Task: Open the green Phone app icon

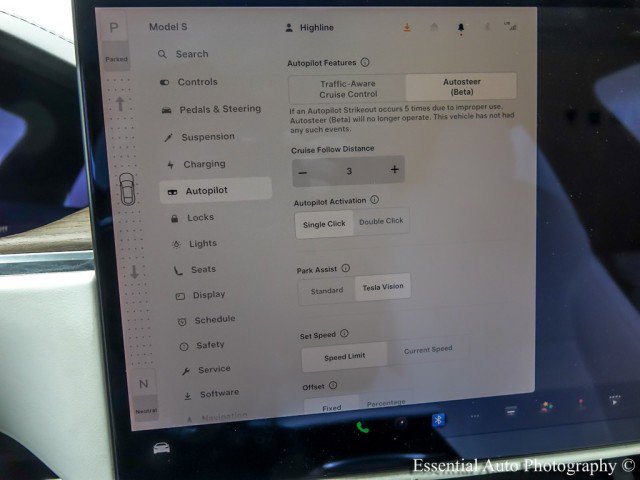Action: point(362,426)
